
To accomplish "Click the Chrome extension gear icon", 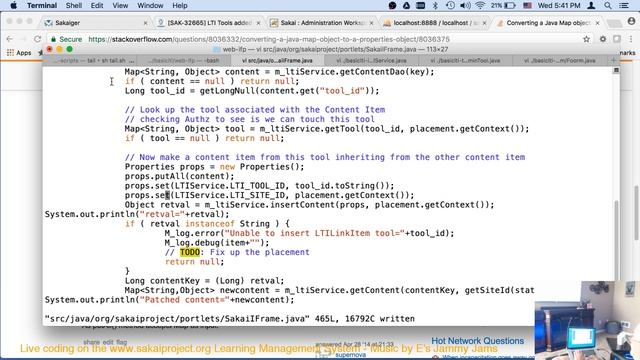I will click(x=602, y=39).
